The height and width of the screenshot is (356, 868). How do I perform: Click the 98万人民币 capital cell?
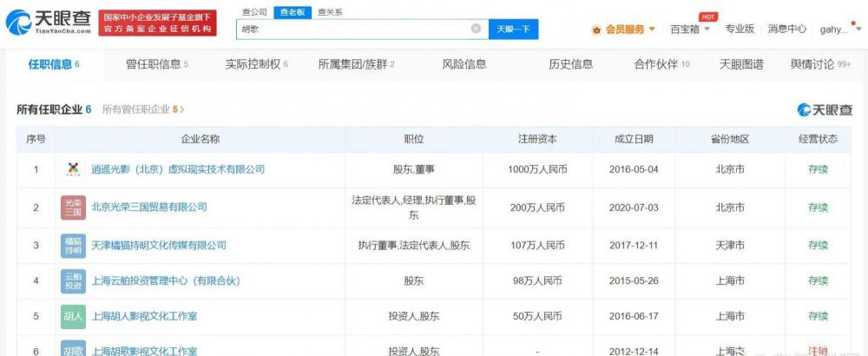click(537, 281)
